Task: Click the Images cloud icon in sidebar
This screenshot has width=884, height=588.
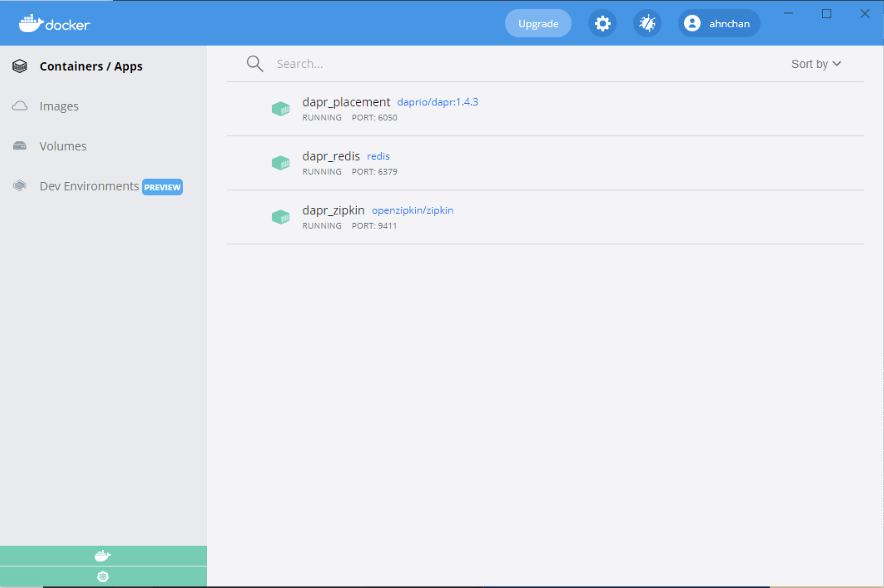Action: 19,106
